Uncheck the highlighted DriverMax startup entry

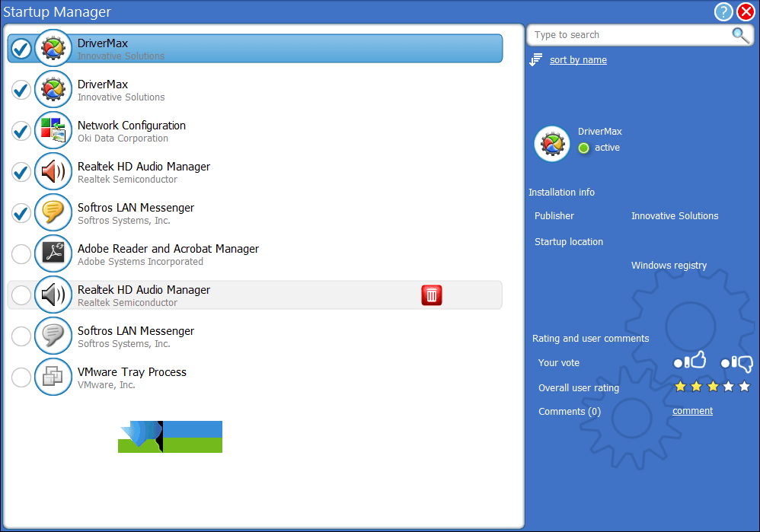coord(21,49)
